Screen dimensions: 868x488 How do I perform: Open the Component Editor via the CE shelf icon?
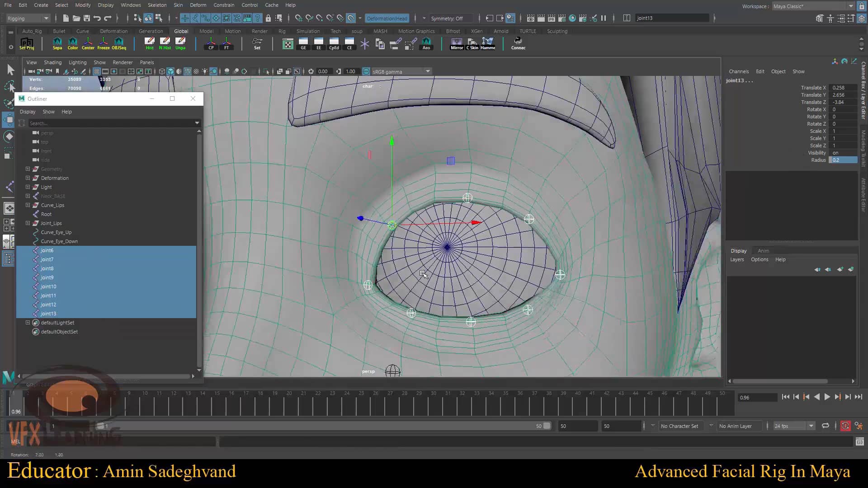click(349, 43)
